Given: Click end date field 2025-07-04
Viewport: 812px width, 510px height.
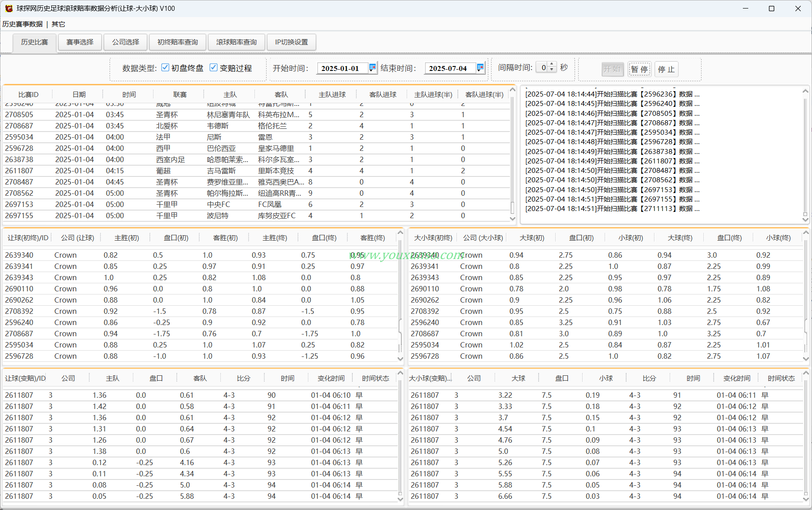Looking at the screenshot, I should point(450,68).
